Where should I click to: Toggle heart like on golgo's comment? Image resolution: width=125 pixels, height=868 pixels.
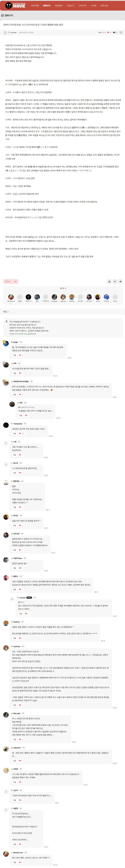21,355
